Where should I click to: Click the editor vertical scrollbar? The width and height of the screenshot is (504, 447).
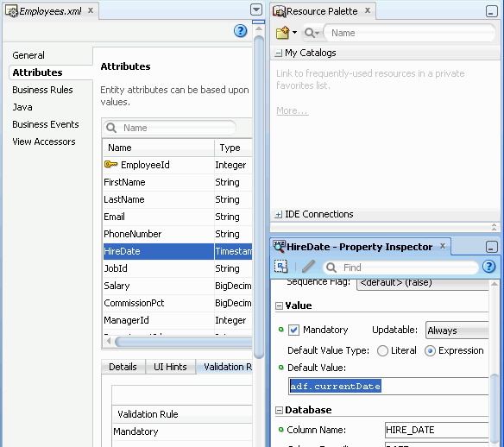coord(259,196)
